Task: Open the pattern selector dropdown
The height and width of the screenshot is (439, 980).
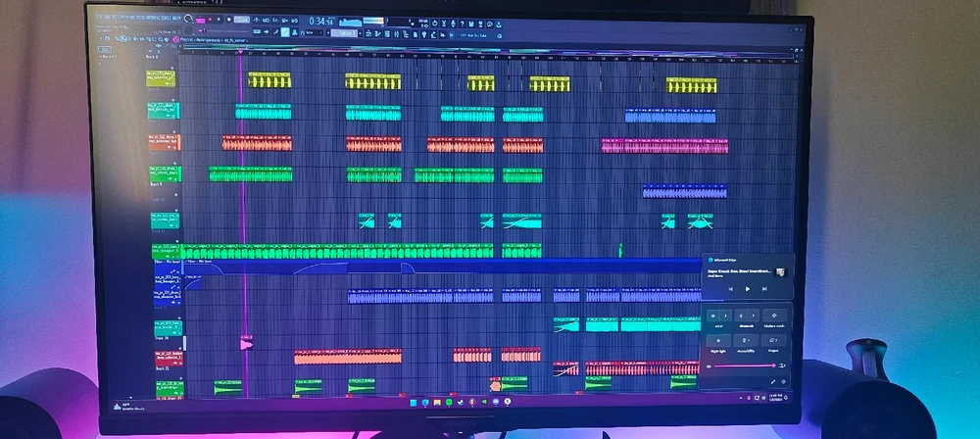Action: click(x=344, y=32)
